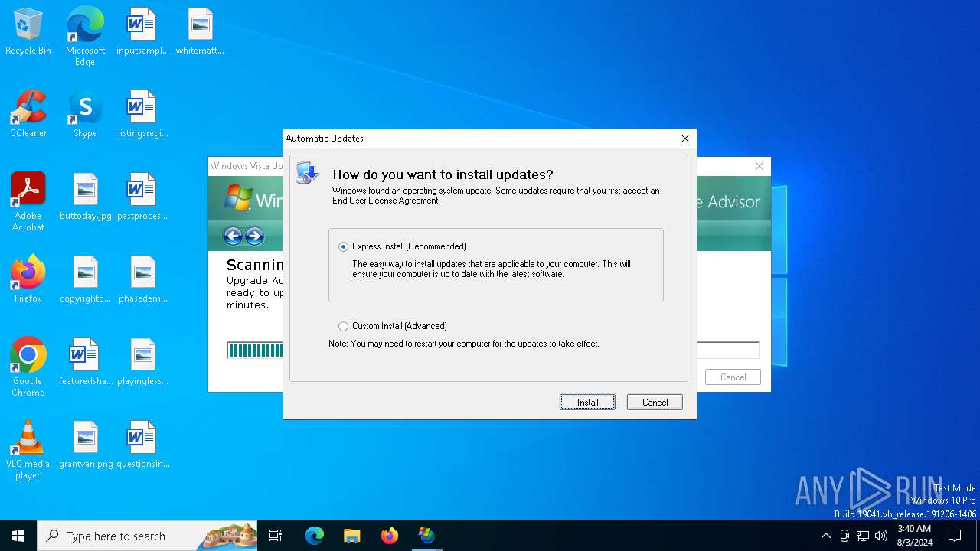The height and width of the screenshot is (551, 980).
Task: Open Firefox from taskbar
Action: coord(389,536)
